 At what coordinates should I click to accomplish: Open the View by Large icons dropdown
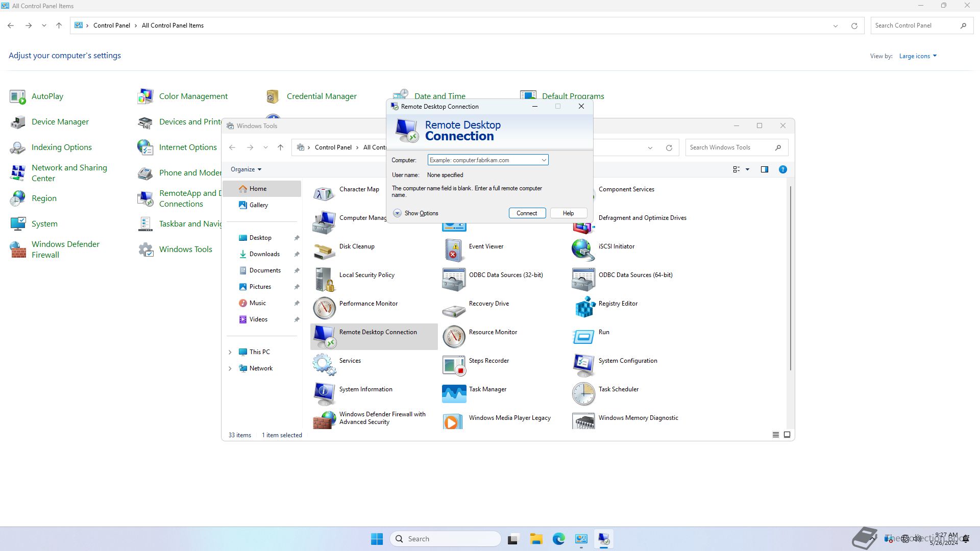click(x=917, y=56)
